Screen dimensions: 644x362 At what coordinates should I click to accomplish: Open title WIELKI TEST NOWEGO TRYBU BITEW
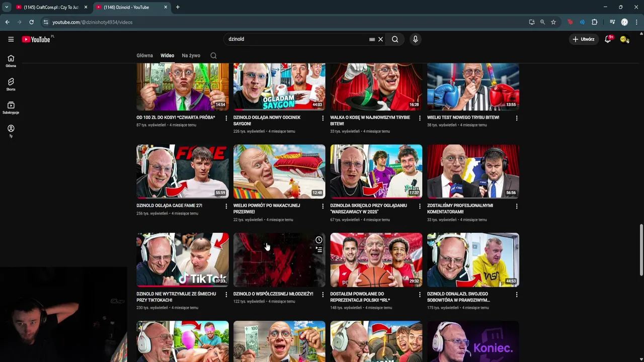[x=463, y=118]
